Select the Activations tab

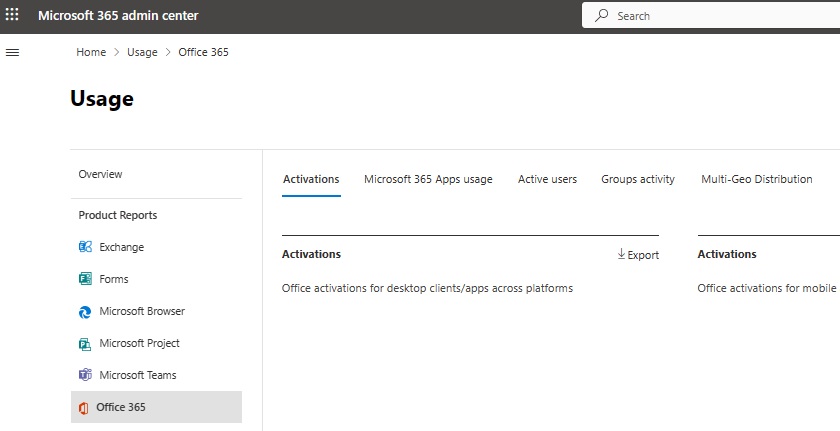click(311, 179)
